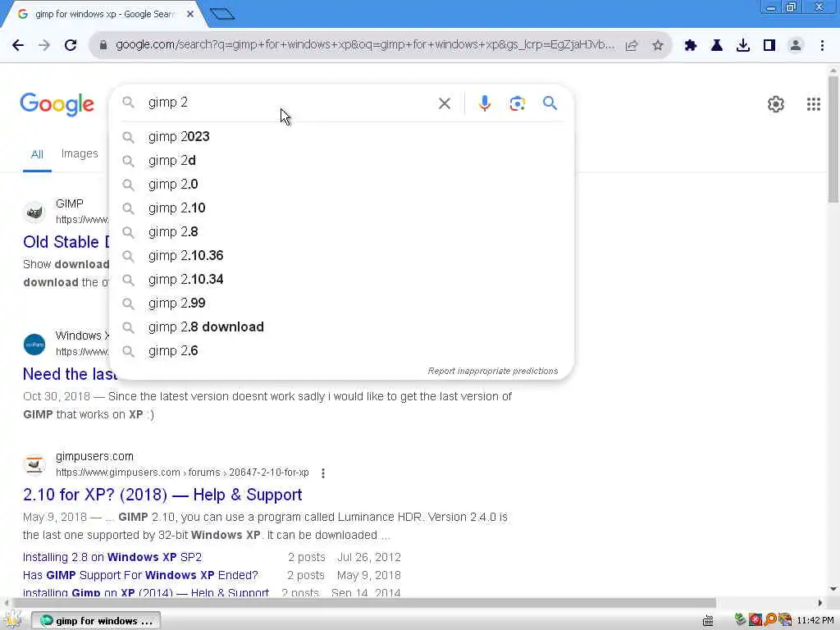Toggle the side panel icon
This screenshot has width=840, height=630.
pos(769,46)
